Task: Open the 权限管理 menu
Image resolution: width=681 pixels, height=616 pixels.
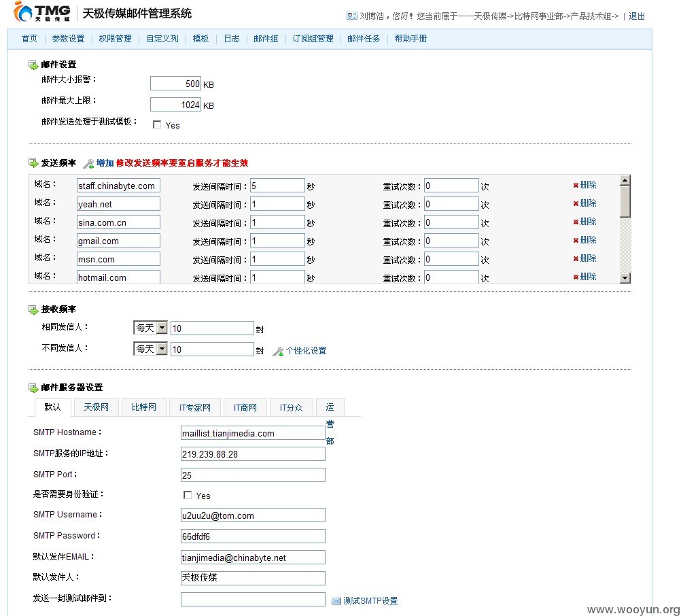Action: click(x=115, y=39)
